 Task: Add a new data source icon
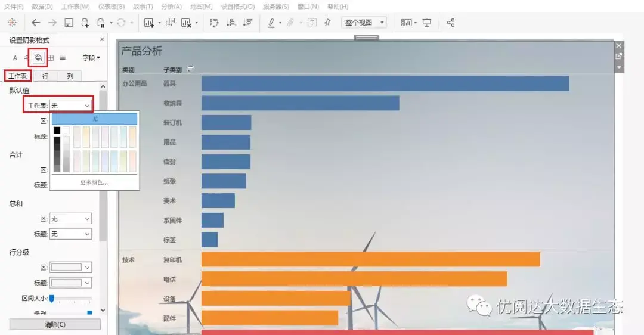point(85,23)
